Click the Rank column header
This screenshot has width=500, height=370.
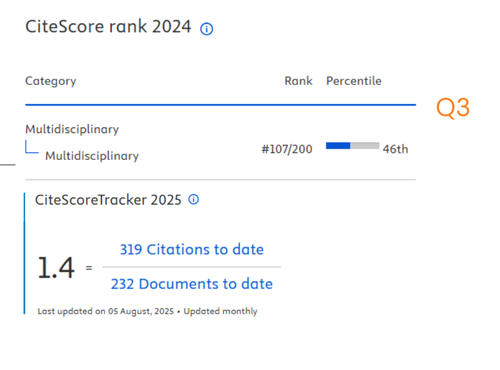[298, 81]
